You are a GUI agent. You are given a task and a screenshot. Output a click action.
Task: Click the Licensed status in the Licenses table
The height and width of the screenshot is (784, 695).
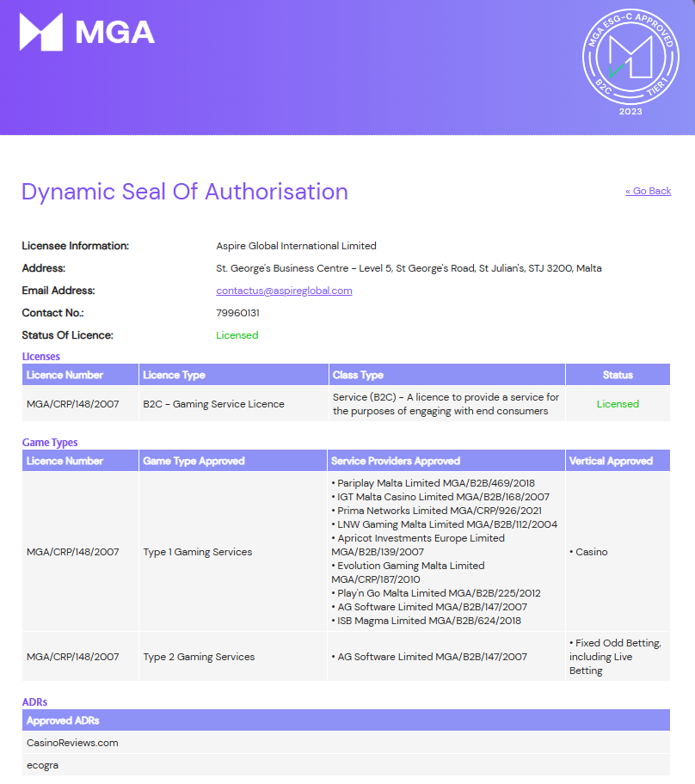[618, 404]
